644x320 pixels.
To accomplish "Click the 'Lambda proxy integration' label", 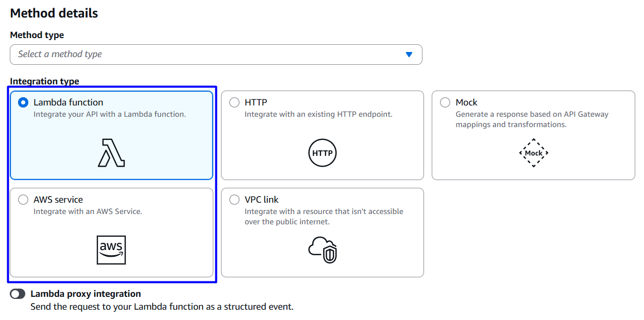I will point(86,294).
